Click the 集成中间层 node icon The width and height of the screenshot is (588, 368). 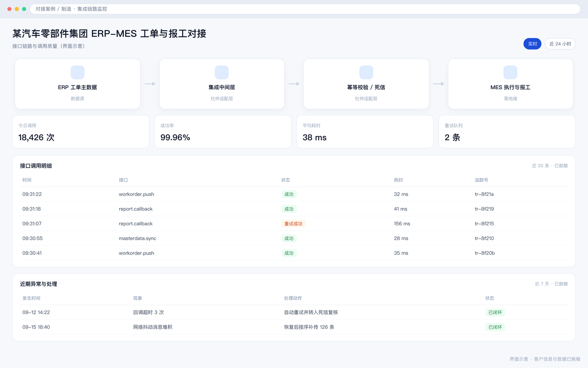[x=222, y=72]
